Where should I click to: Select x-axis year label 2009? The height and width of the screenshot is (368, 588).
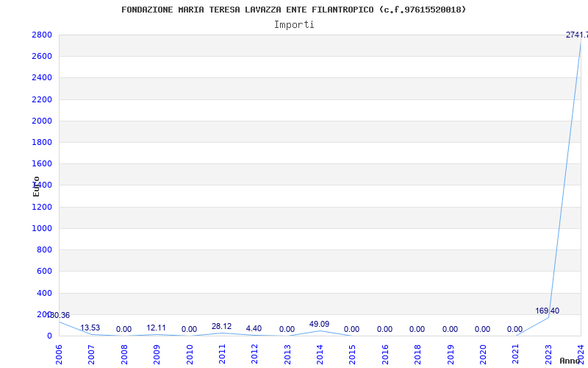157,354
